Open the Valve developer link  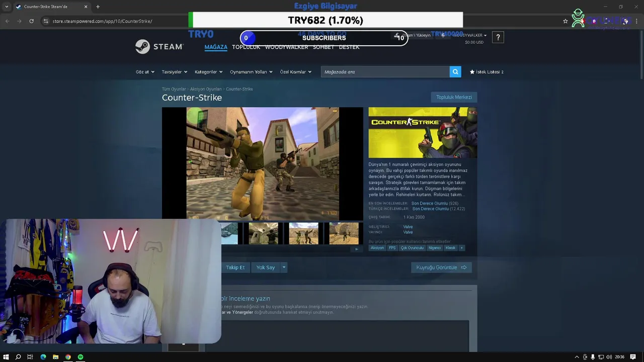point(408,227)
